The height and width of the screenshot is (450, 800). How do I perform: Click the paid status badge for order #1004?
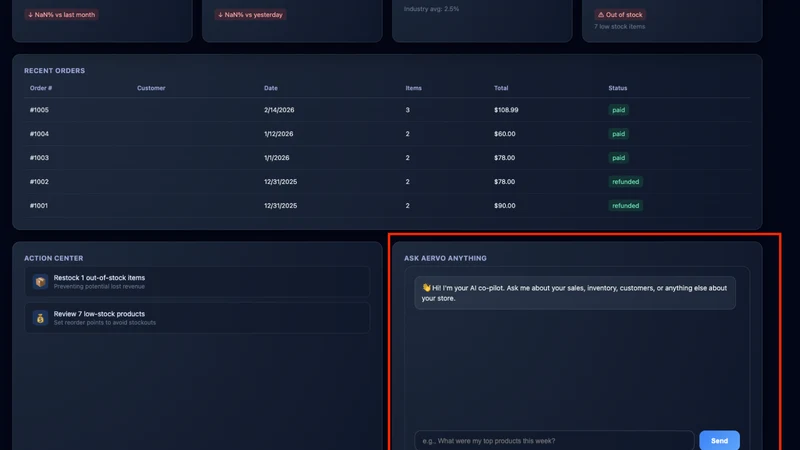click(x=618, y=134)
